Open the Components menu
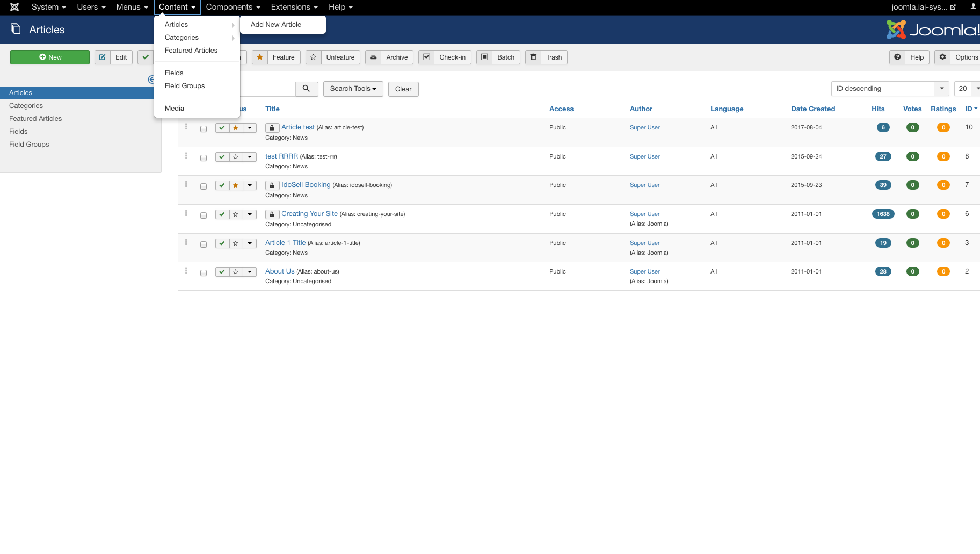This screenshot has width=980, height=554. (233, 7)
